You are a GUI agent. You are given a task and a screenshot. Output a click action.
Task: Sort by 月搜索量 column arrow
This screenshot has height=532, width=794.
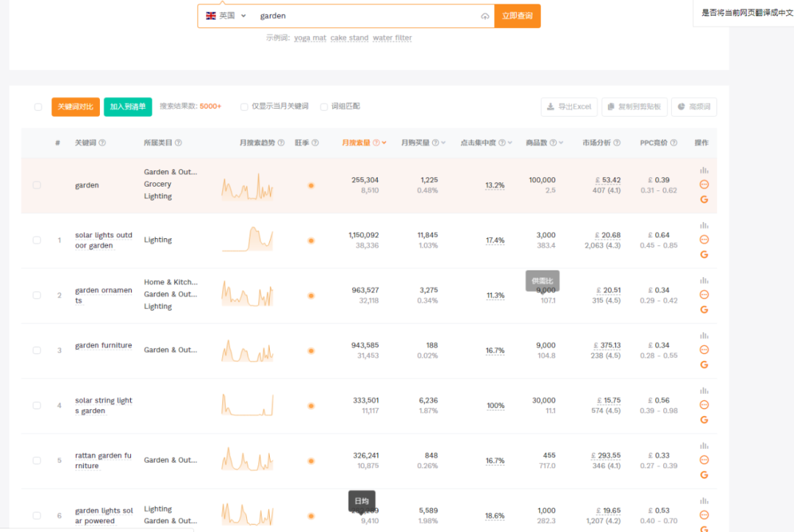385,143
